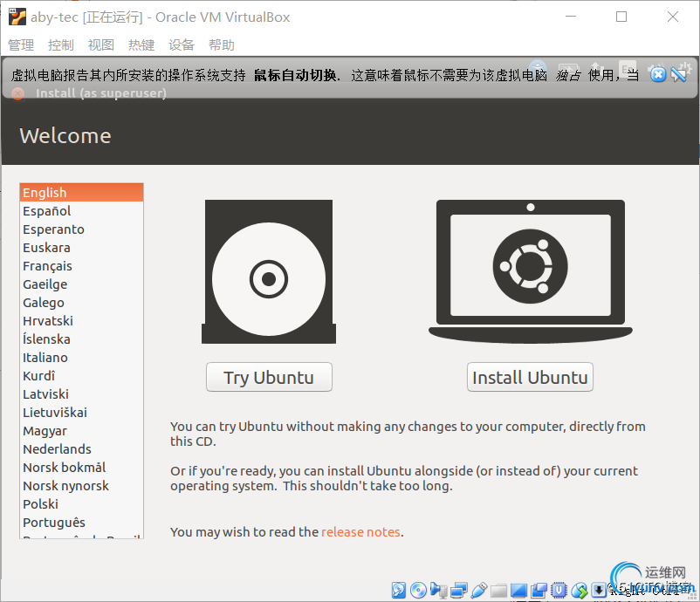Open the 热键 menu

coord(141,44)
